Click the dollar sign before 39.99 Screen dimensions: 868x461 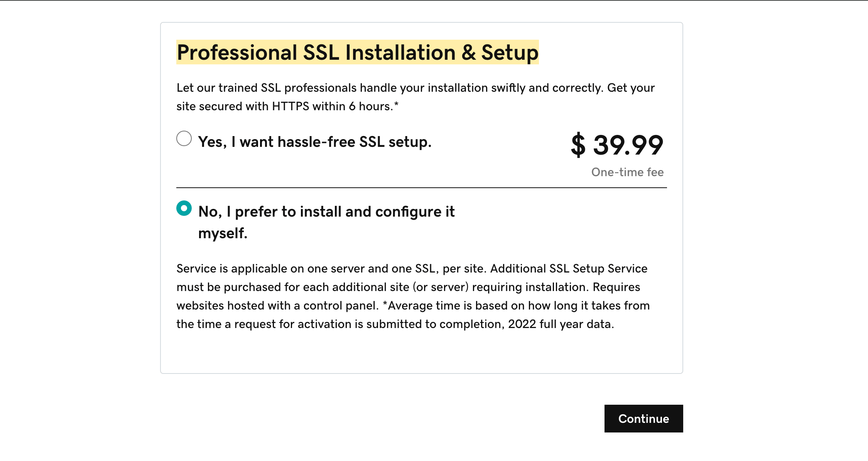pyautogui.click(x=578, y=145)
